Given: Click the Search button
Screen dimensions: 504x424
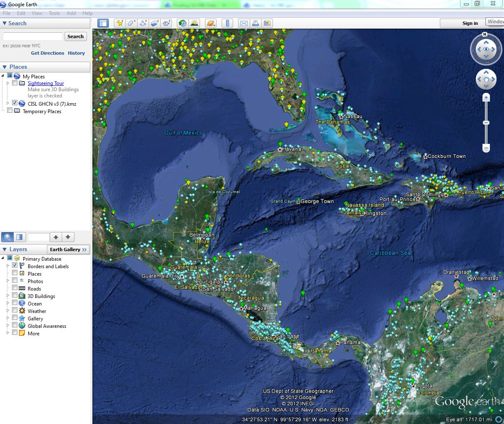Looking at the screenshot, I should coord(75,36).
